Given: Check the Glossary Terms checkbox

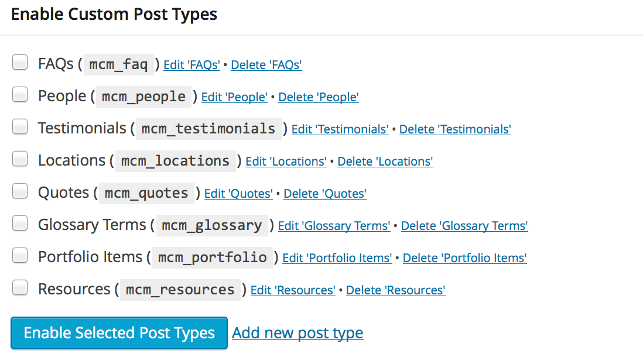Looking at the screenshot, I should [19, 222].
